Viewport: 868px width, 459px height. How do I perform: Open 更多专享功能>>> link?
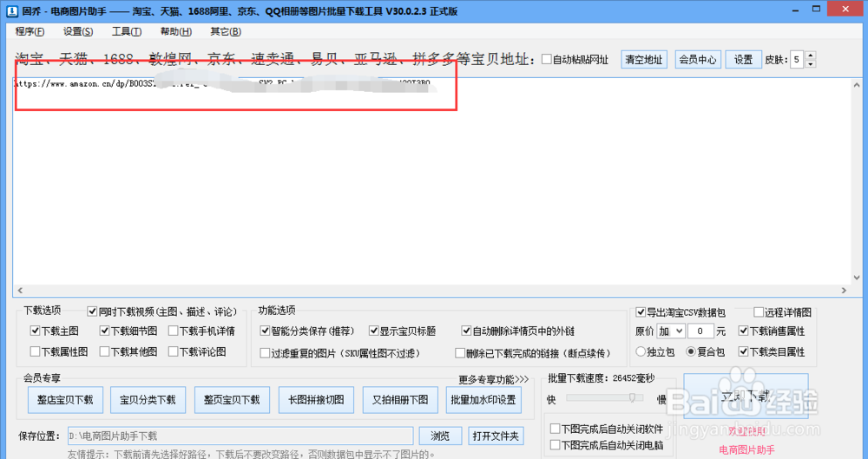click(x=493, y=379)
